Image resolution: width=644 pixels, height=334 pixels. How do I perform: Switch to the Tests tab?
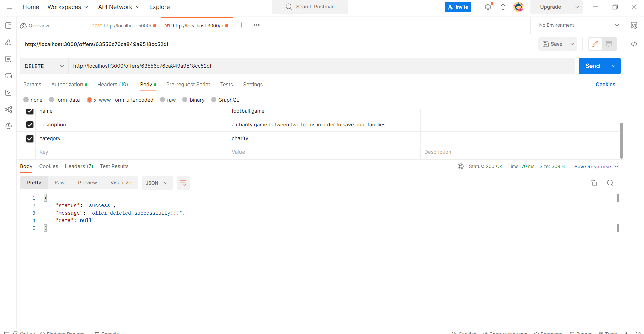pos(226,85)
